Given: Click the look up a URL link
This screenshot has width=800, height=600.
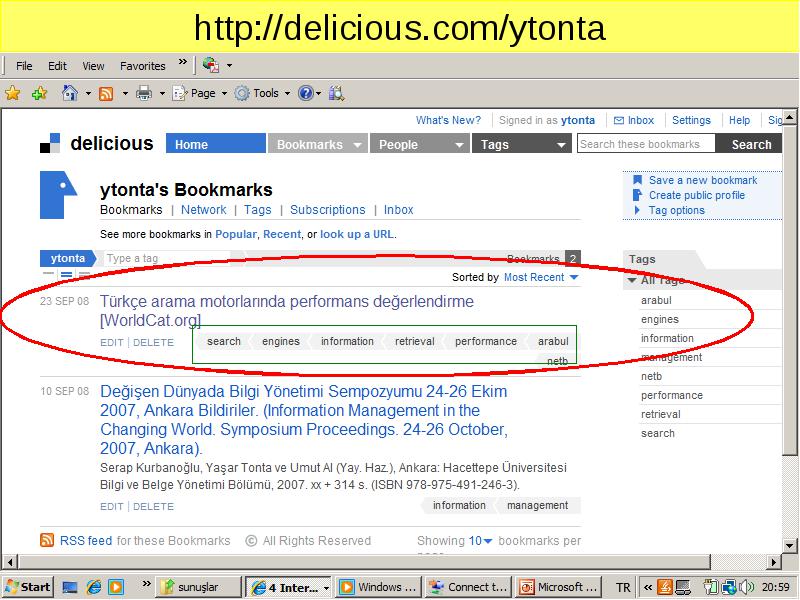Looking at the screenshot, I should [357, 234].
